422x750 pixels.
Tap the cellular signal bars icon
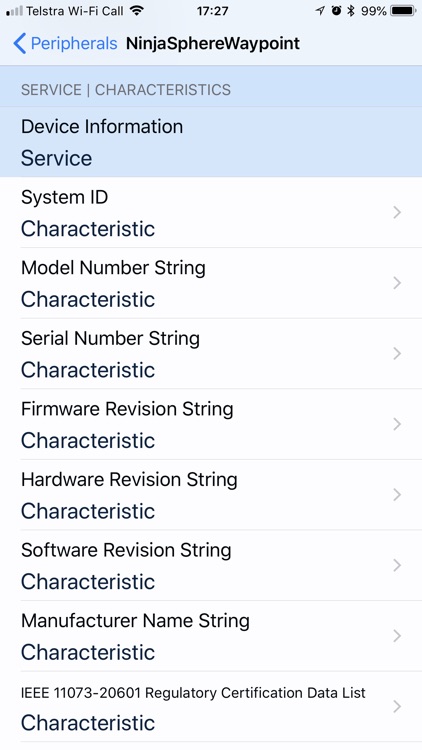(14, 11)
